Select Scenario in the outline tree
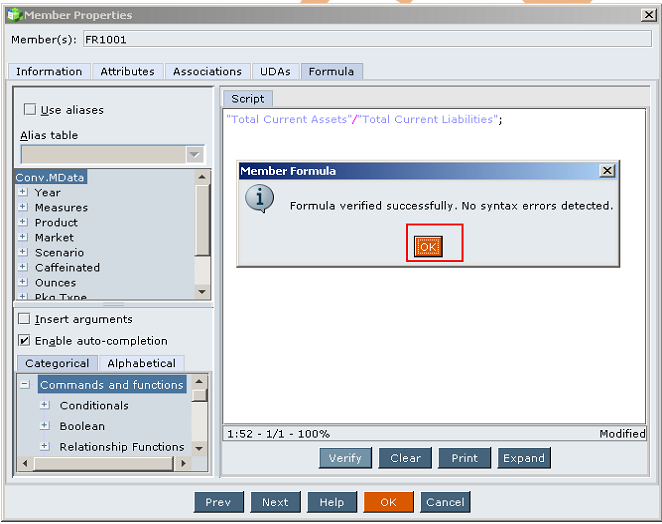The width and height of the screenshot is (662, 524). tap(60, 252)
